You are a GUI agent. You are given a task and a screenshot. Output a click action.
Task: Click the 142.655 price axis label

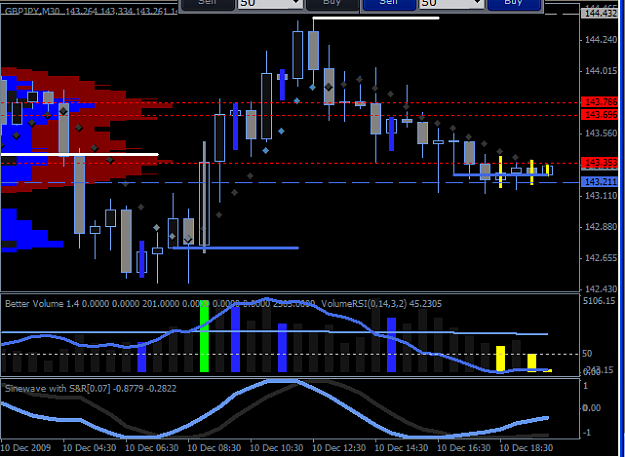[x=601, y=258]
